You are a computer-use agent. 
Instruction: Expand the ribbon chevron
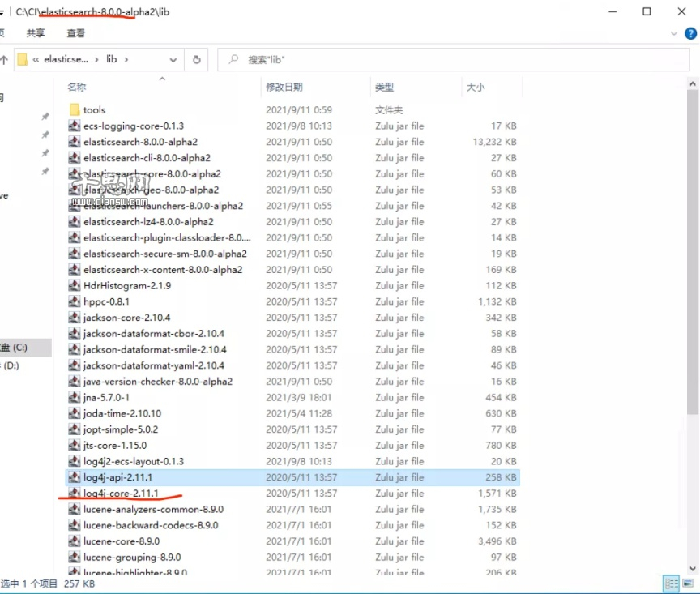[x=674, y=33]
